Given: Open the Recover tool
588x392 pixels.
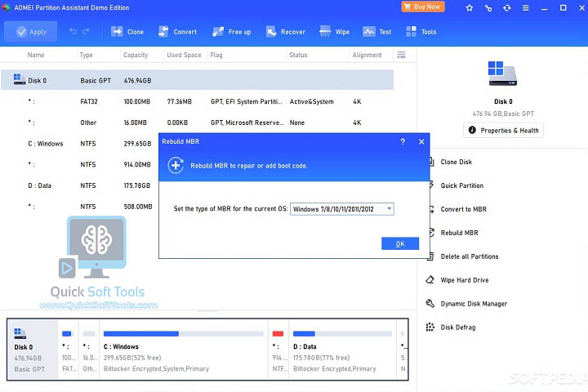Looking at the screenshot, I should pos(286,32).
